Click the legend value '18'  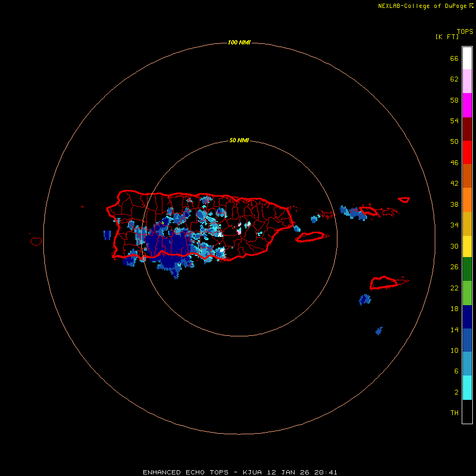pyautogui.click(x=454, y=309)
